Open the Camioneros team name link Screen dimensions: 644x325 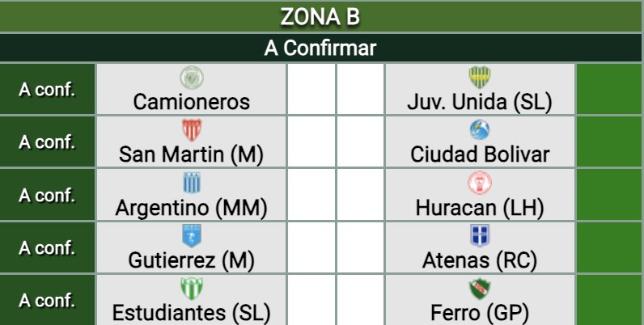(192, 102)
